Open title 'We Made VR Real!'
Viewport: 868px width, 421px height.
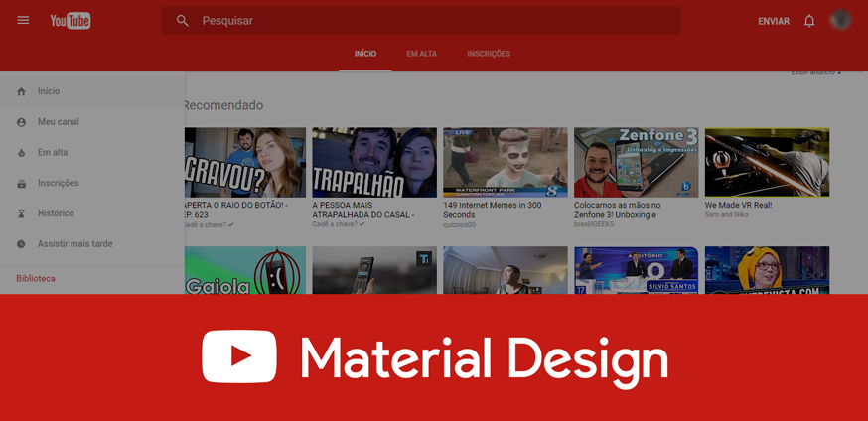[738, 205]
